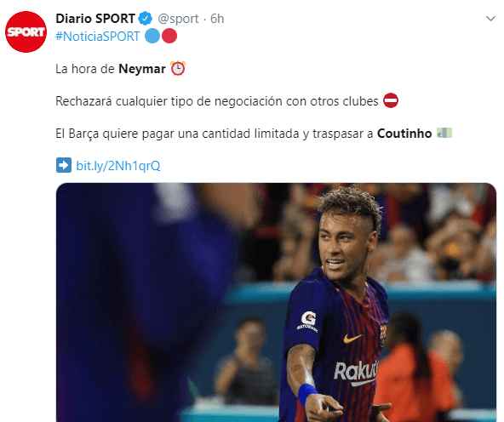This screenshot has height=422, width=504.
Task: Open the bit.ly/2Nh1qrQ link
Action: point(118,166)
